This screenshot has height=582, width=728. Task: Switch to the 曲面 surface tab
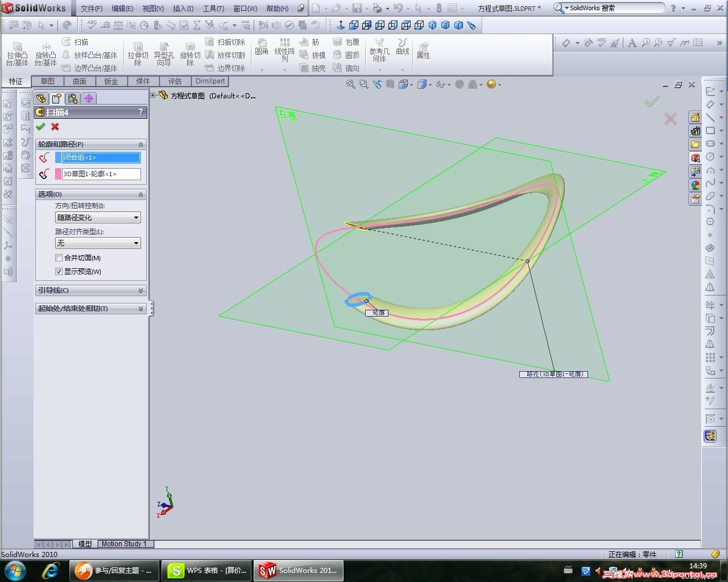pos(79,81)
